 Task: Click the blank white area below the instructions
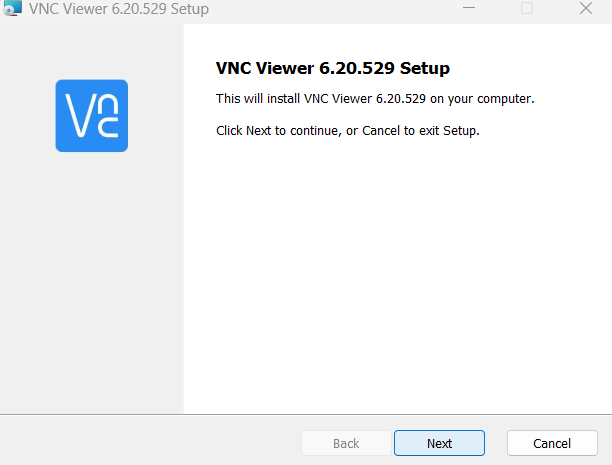tap(397, 270)
